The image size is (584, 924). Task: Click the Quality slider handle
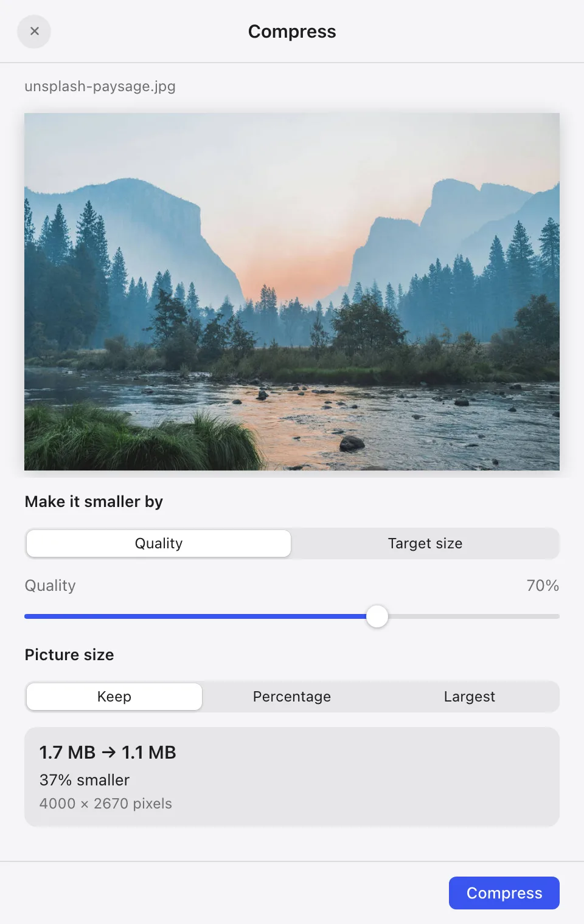377,616
